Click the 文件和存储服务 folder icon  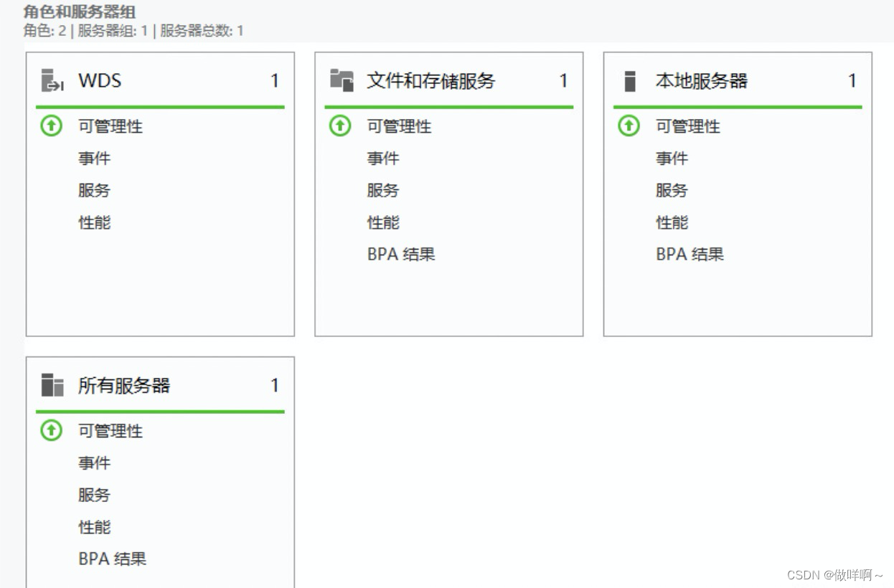click(342, 80)
